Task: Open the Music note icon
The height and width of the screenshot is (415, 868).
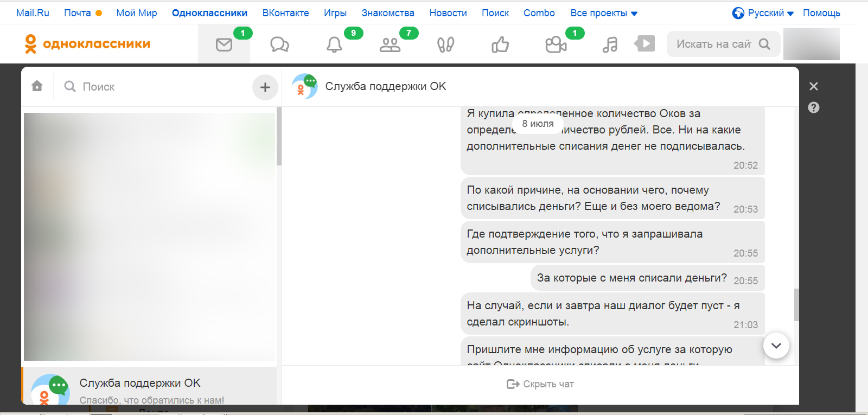Action: click(x=610, y=44)
